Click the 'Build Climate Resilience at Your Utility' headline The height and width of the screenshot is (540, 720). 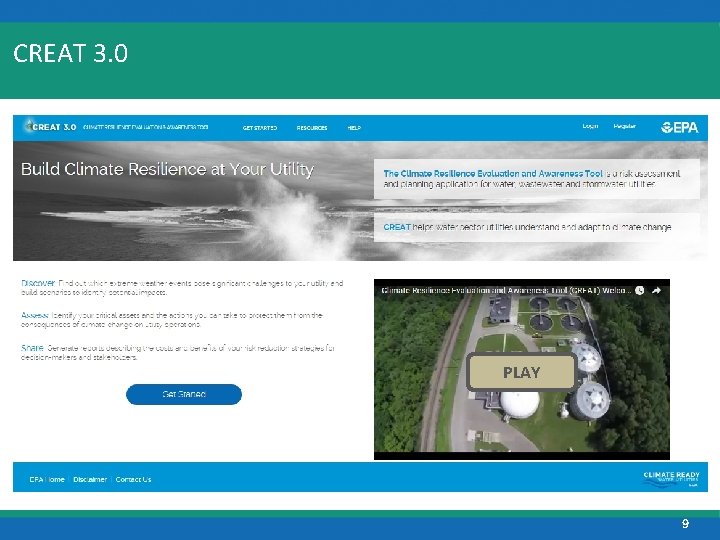tap(168, 169)
